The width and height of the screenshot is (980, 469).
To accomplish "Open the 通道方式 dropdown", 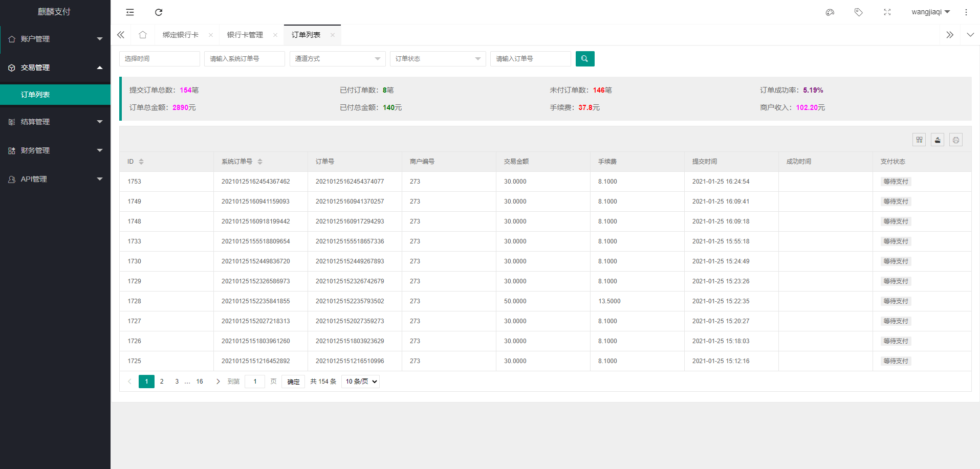I will (337, 59).
